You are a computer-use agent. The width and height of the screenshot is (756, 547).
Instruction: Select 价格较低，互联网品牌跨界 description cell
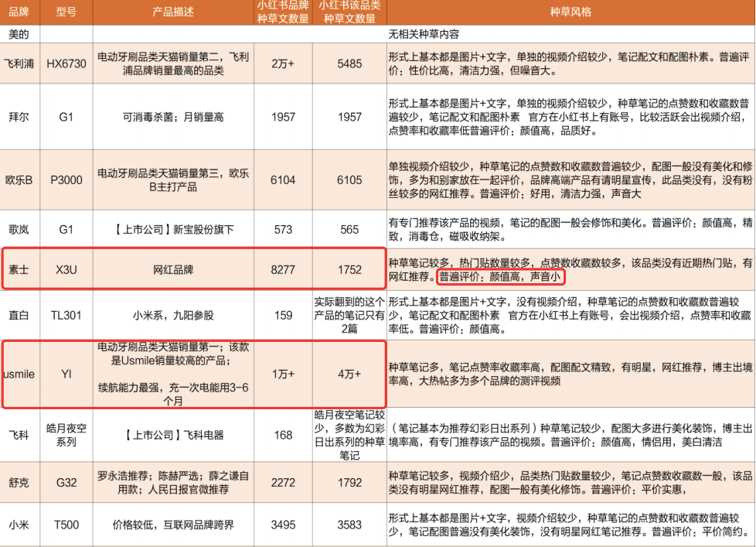pyautogui.click(x=174, y=525)
